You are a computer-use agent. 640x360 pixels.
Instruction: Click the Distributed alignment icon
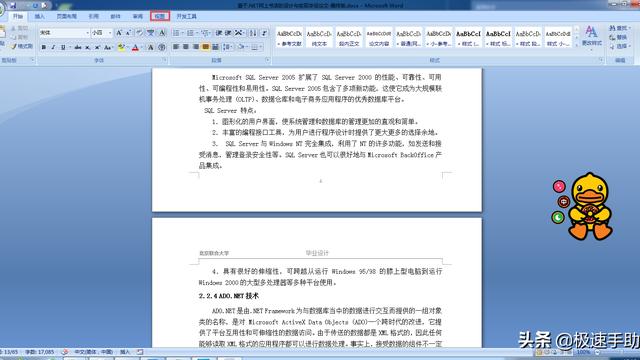[215, 47]
